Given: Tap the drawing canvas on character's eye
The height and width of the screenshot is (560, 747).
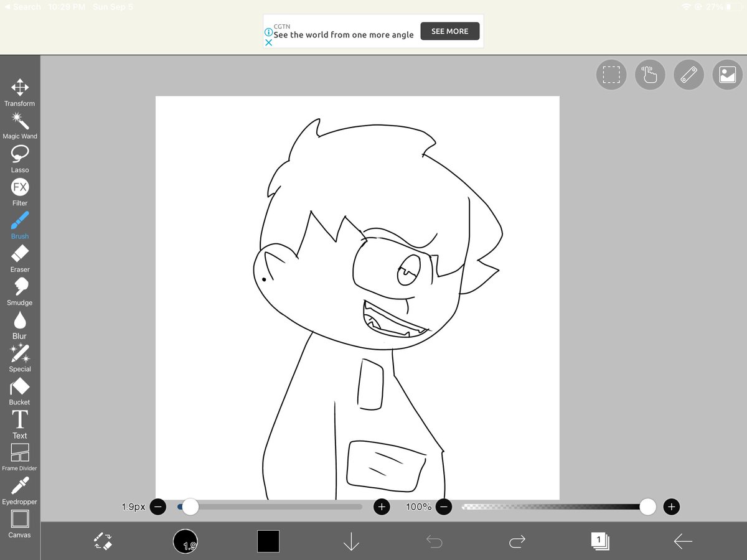Looking at the screenshot, I should click(x=409, y=270).
